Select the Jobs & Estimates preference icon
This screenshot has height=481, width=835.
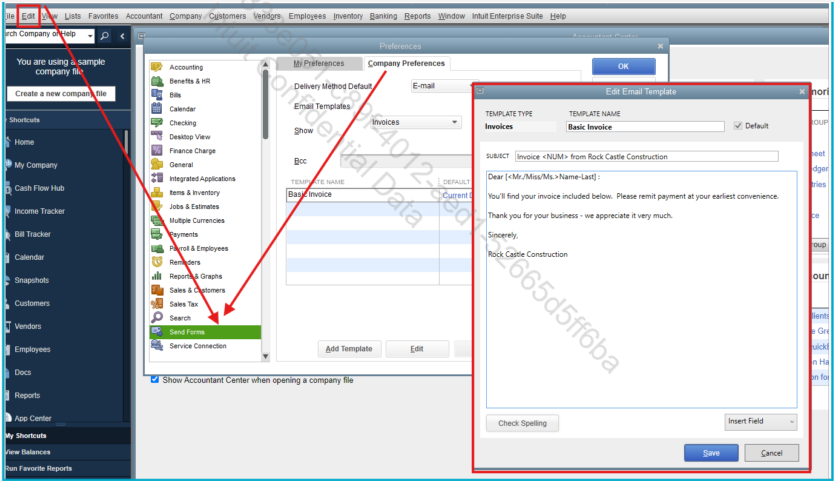157,206
